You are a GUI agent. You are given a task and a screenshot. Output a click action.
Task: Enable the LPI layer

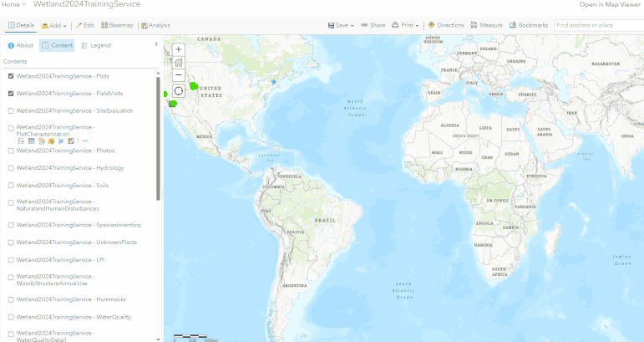tap(11, 260)
